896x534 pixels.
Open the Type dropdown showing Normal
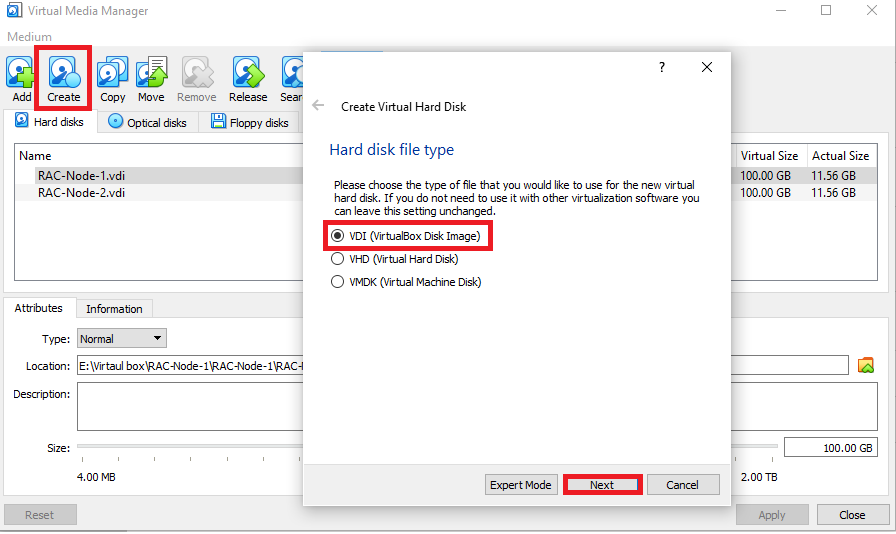122,338
